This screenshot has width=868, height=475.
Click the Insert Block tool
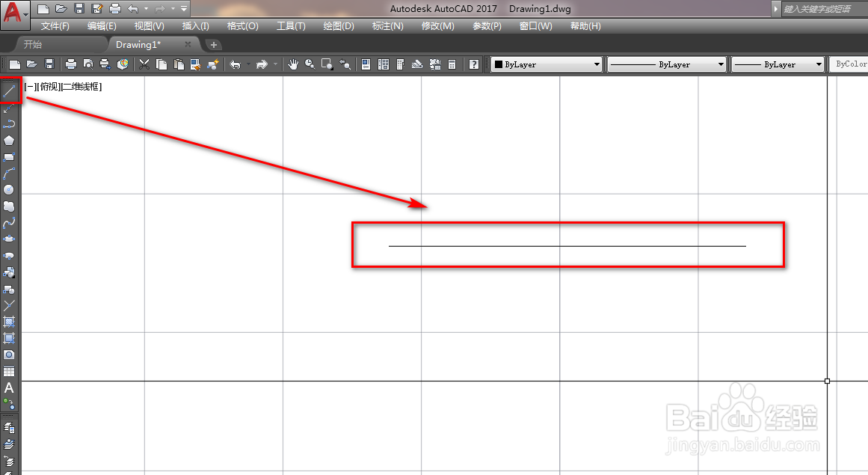point(9,272)
